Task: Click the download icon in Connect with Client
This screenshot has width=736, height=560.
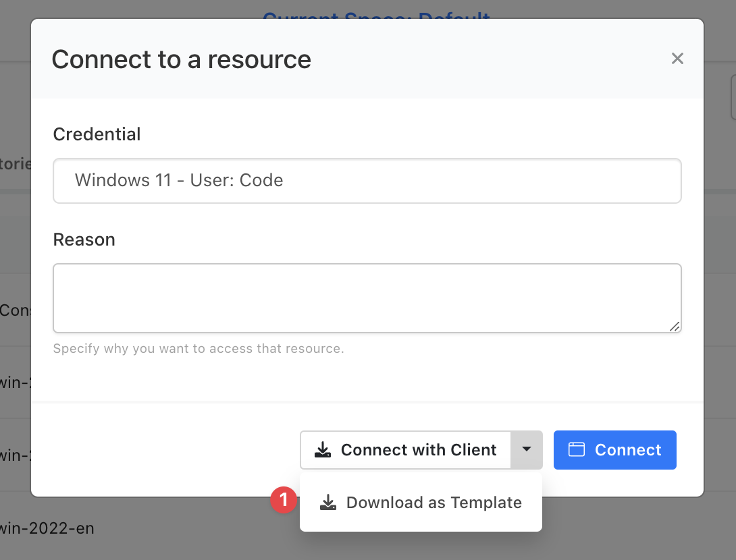Action: tap(323, 450)
